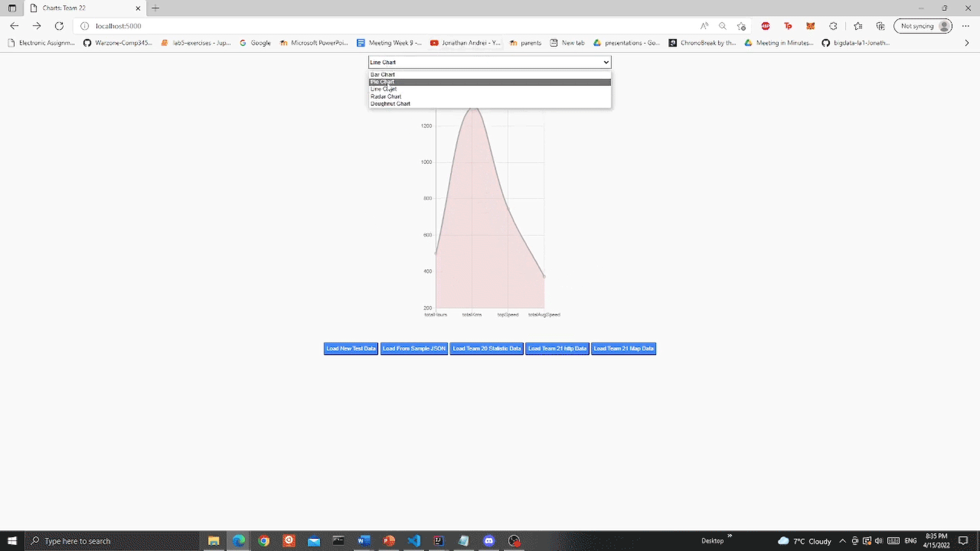Toggle adding this page to favorites

click(x=858, y=26)
